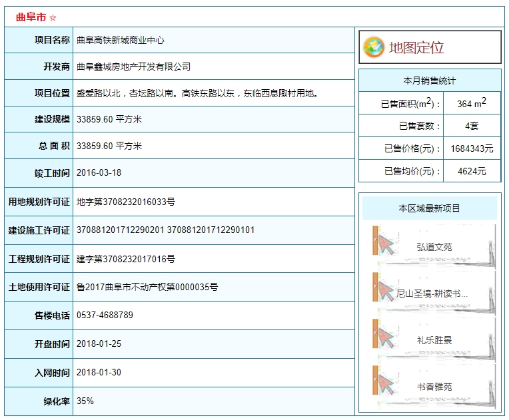Click the 用地规划许可证 row label
Screen dimensions: 509x420
coord(39,202)
